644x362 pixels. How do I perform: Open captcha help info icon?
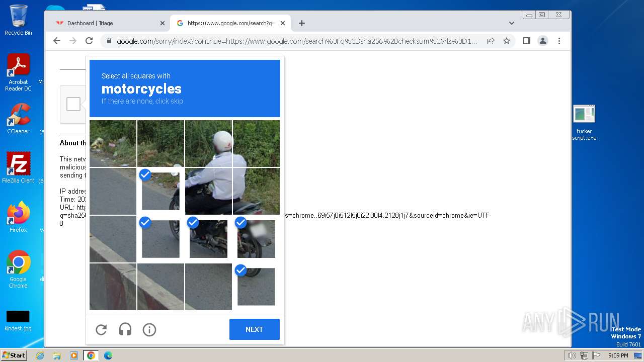tap(149, 329)
